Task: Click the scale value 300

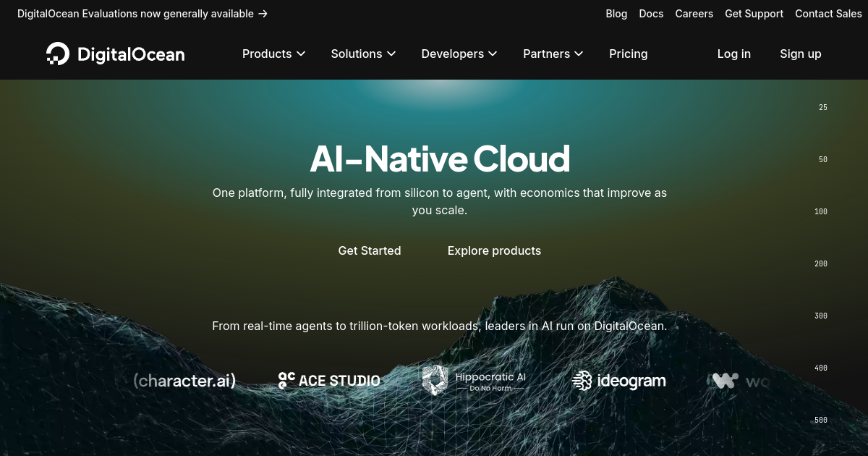Action: (821, 316)
